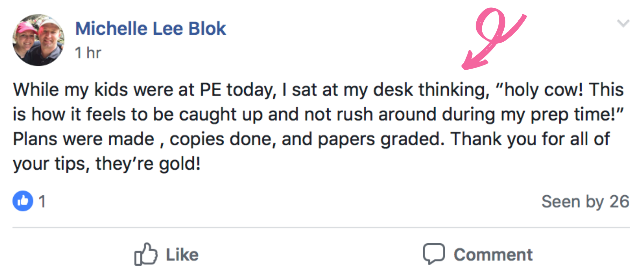Open the post options chevron menu
The image size is (644, 280).
click(623, 23)
